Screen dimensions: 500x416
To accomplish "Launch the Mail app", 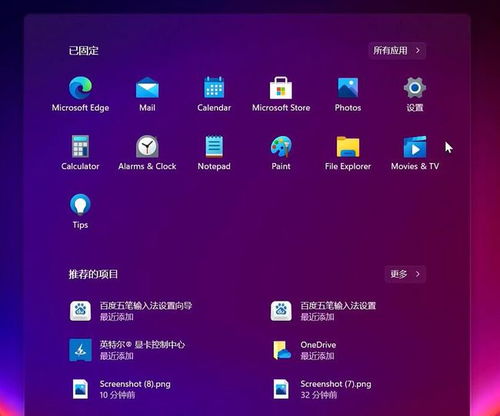I will [x=147, y=94].
